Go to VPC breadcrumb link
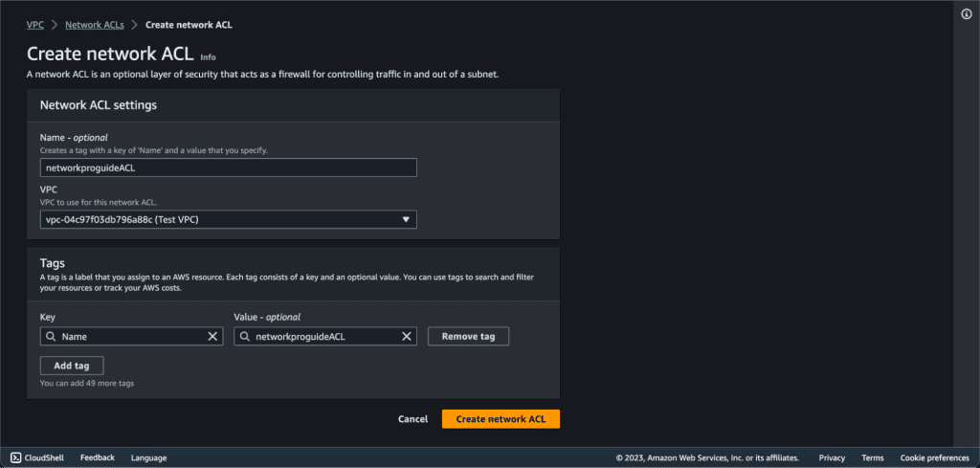 [35, 25]
